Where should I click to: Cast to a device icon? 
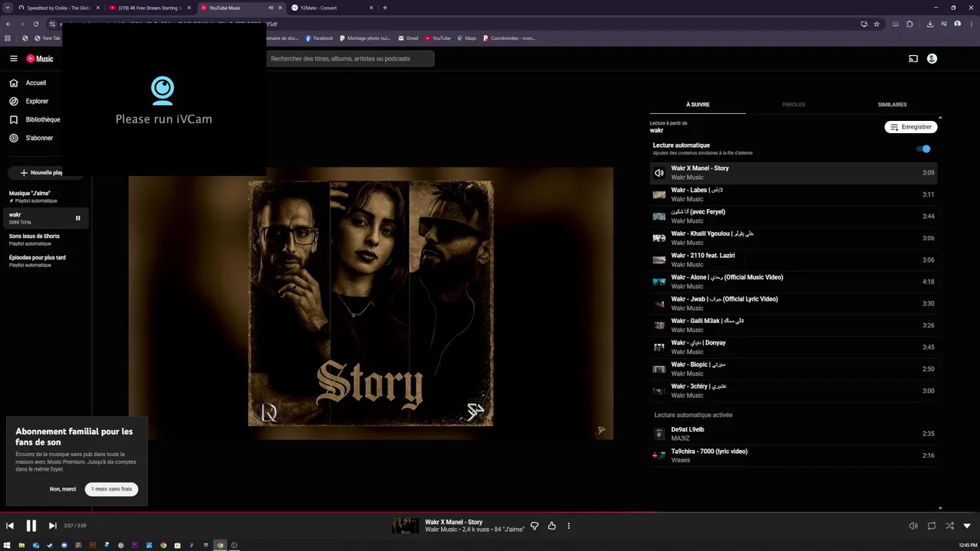click(x=913, y=59)
